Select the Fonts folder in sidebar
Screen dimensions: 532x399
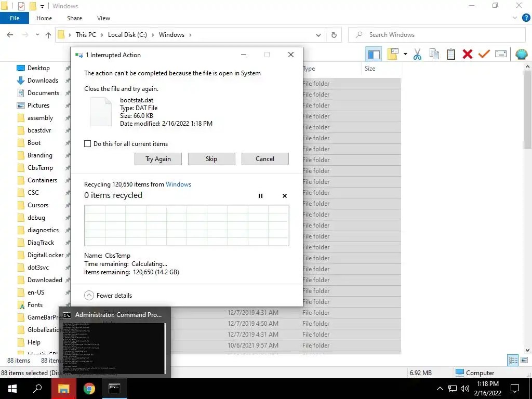35,304
